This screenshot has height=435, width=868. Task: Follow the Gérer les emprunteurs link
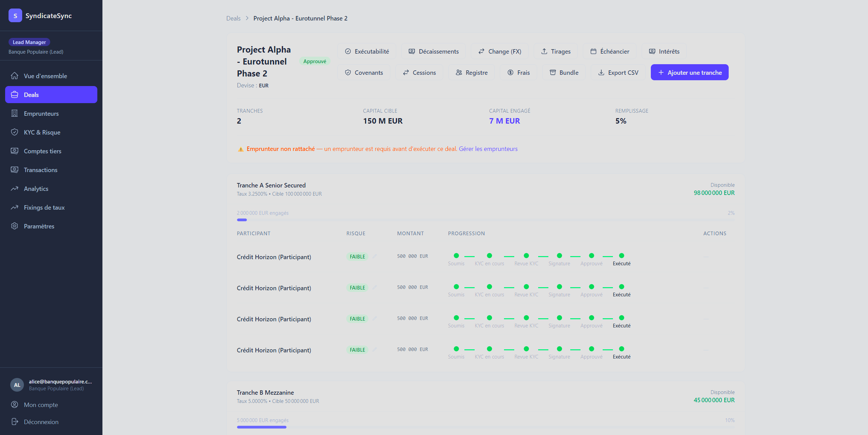point(488,149)
